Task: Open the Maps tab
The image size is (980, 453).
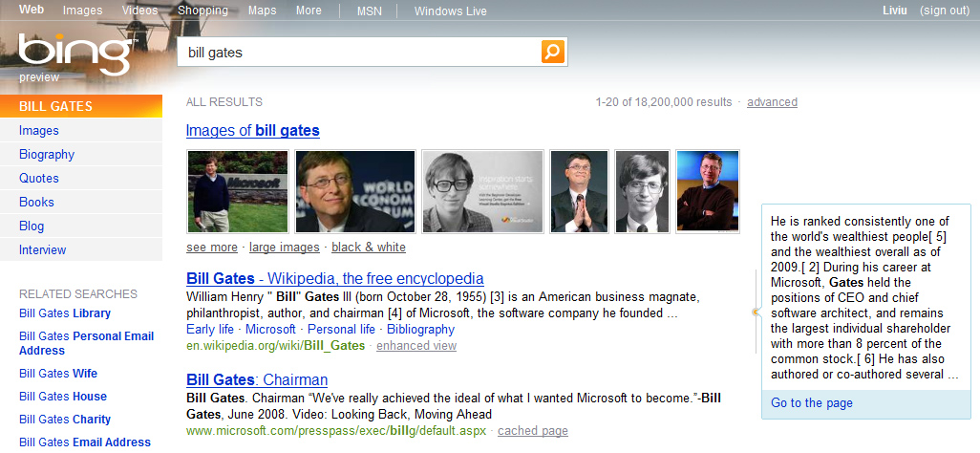Action: point(262,11)
